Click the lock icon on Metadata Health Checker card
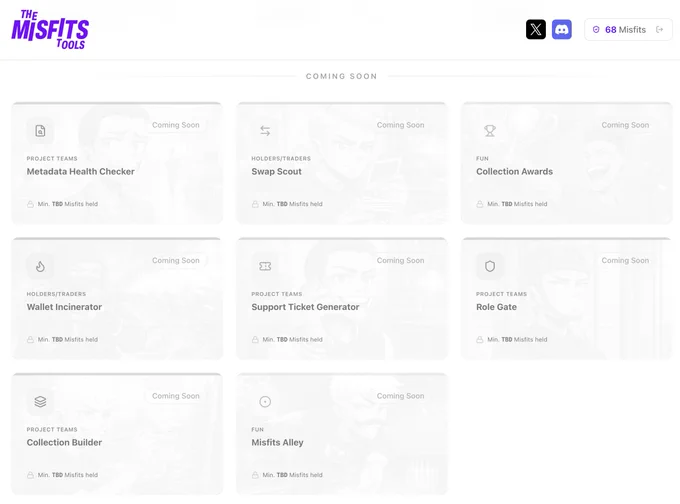This screenshot has height=504, width=680. coord(30,204)
